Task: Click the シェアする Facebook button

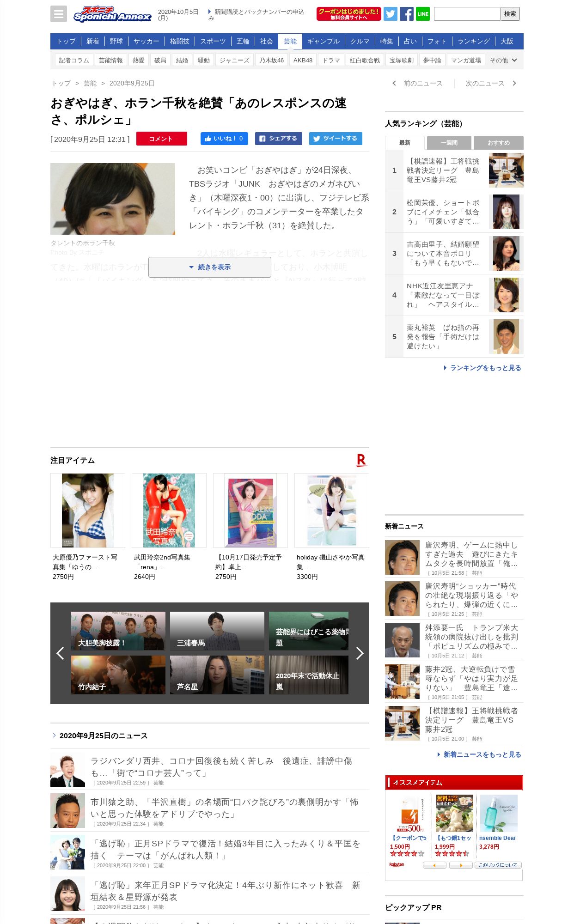Action: (279, 138)
